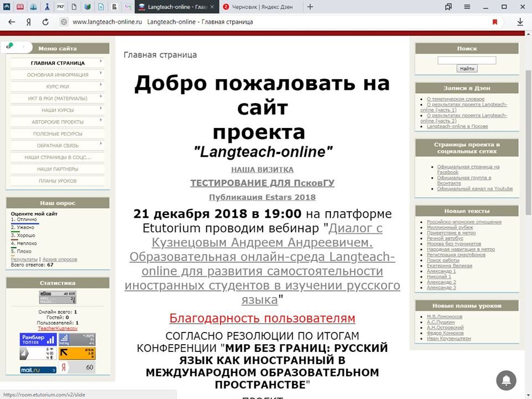
Task: Select the Langteach-online browser tab
Action: coord(176,7)
